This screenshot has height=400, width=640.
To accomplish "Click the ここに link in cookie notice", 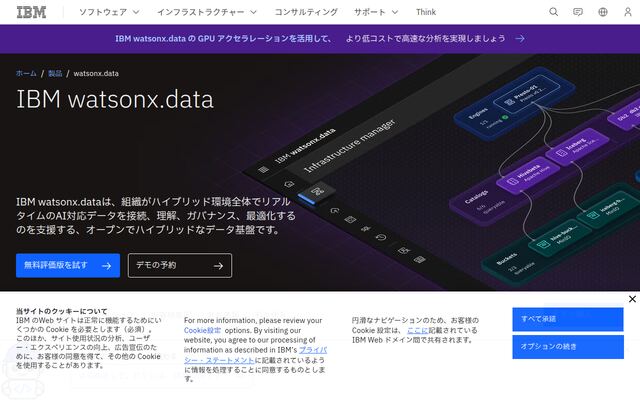I will [x=418, y=330].
